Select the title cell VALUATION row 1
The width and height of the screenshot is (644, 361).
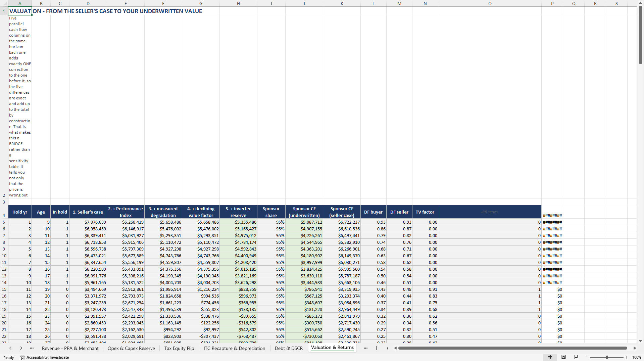click(x=20, y=11)
